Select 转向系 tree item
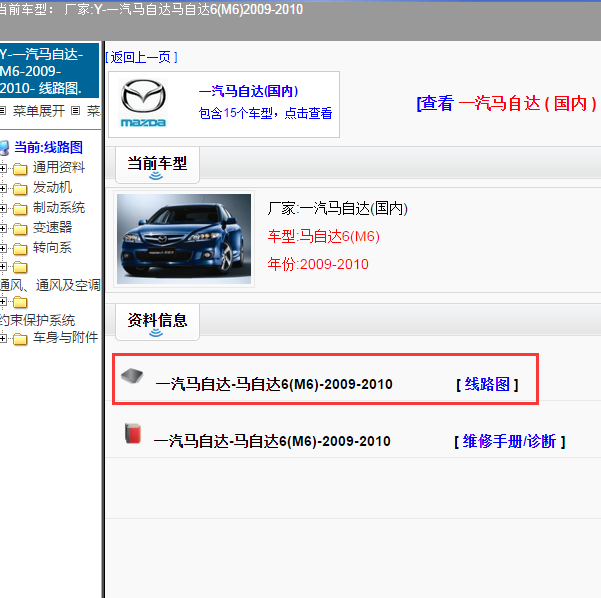The height and width of the screenshot is (598, 601). pos(52,248)
